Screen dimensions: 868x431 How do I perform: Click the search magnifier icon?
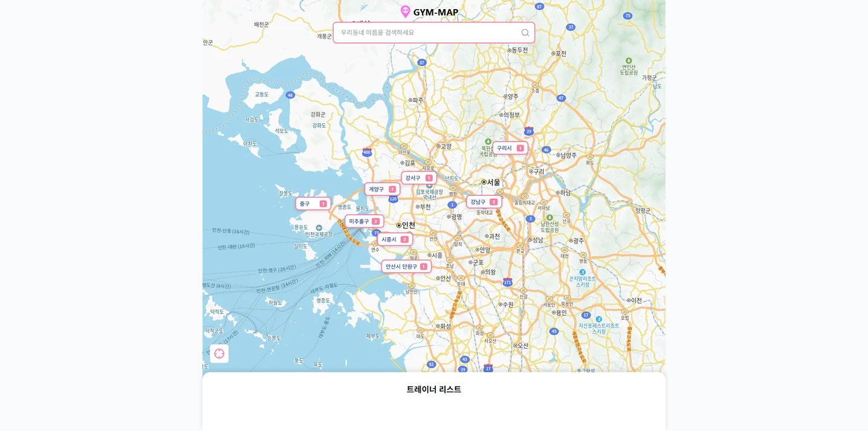click(x=525, y=32)
